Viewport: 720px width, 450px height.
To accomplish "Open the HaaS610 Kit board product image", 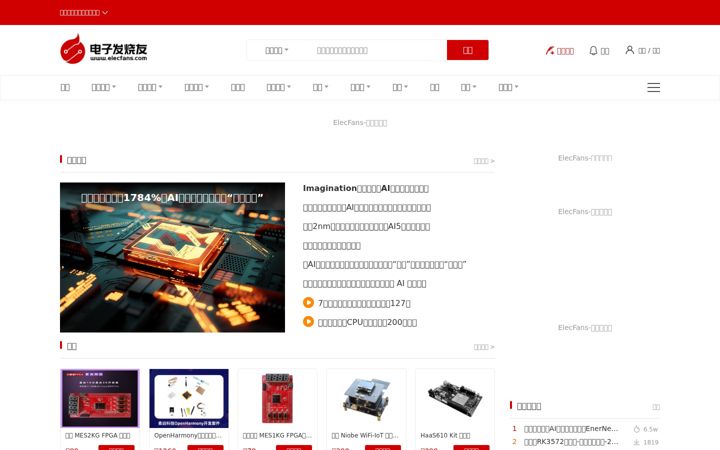I will tap(455, 398).
